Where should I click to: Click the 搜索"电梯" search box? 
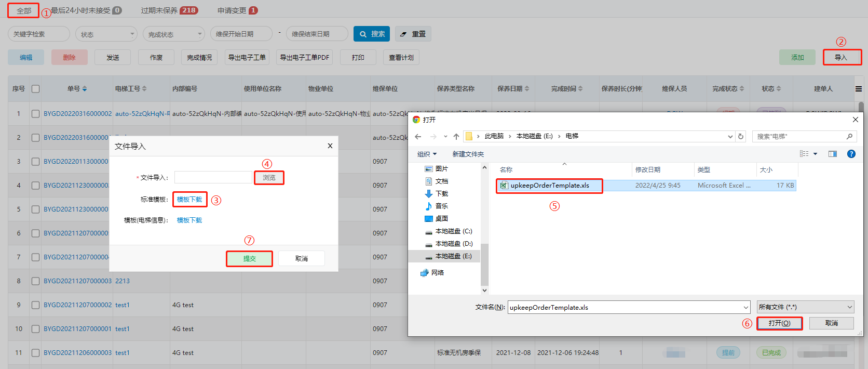click(x=804, y=137)
